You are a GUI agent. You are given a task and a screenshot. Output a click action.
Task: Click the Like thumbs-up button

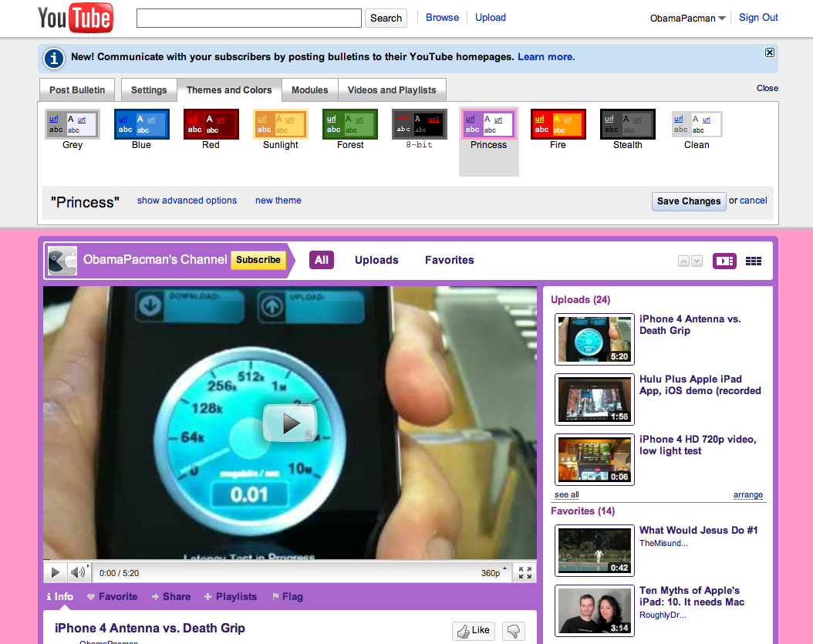coord(474,631)
